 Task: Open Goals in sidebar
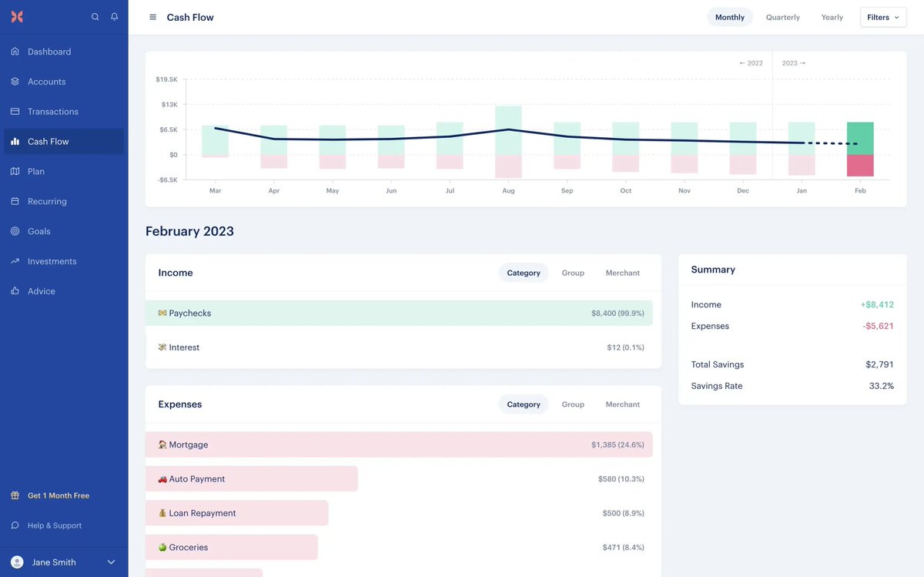pyautogui.click(x=64, y=231)
